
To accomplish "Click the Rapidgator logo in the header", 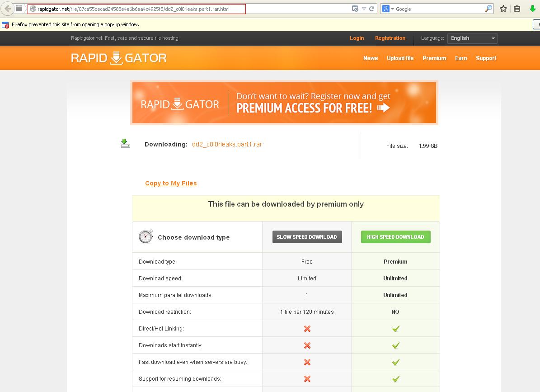I will [x=119, y=58].
